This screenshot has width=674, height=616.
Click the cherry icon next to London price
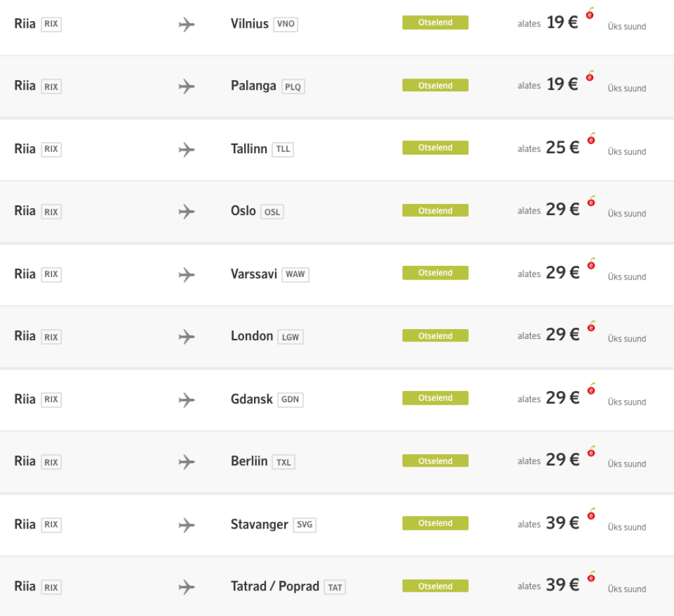tap(590, 326)
